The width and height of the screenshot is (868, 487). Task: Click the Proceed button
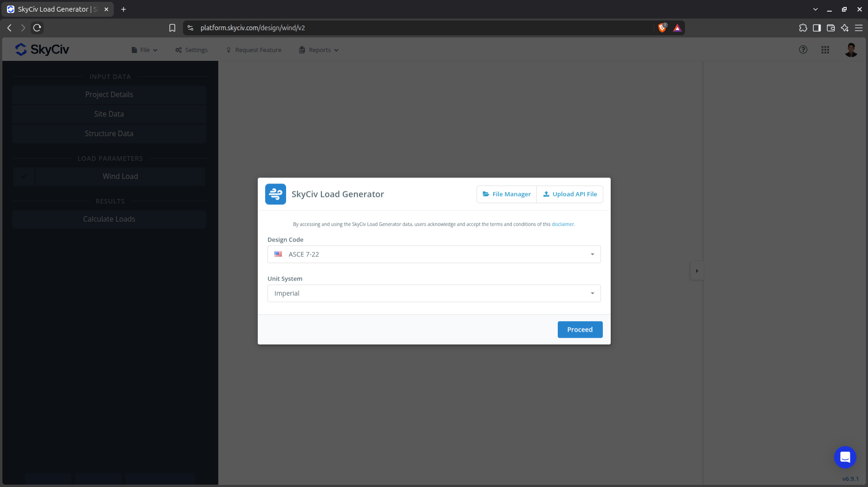(580, 329)
